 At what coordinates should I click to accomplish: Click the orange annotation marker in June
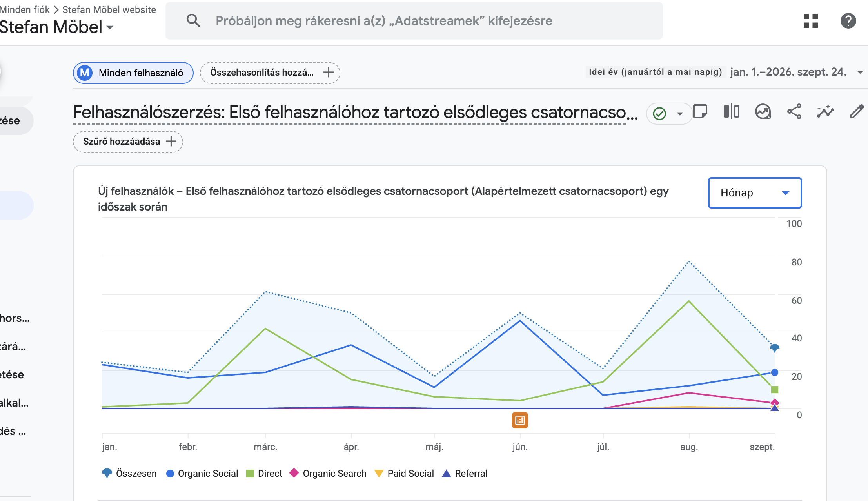tap(520, 420)
